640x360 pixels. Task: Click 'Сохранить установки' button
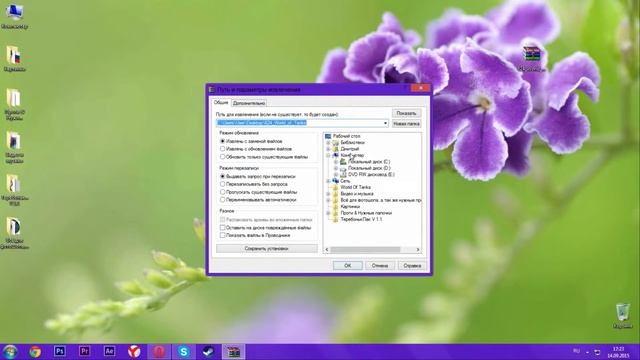pyautogui.click(x=267, y=248)
